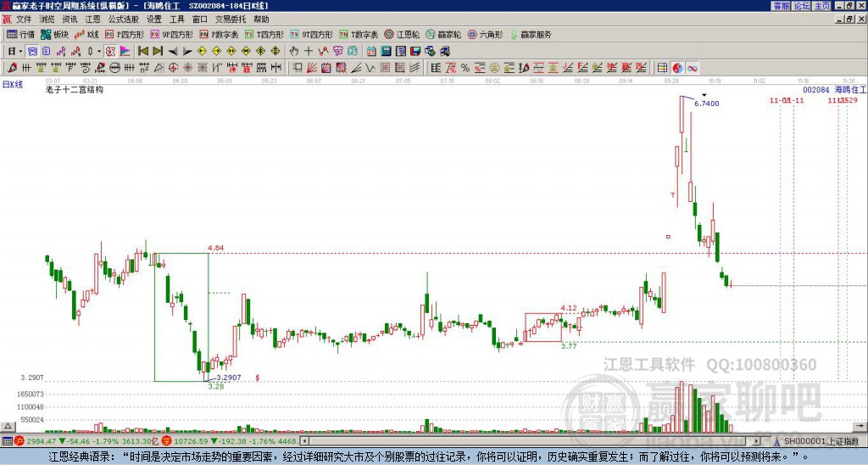Open the 9P四方形 tool

[172, 34]
